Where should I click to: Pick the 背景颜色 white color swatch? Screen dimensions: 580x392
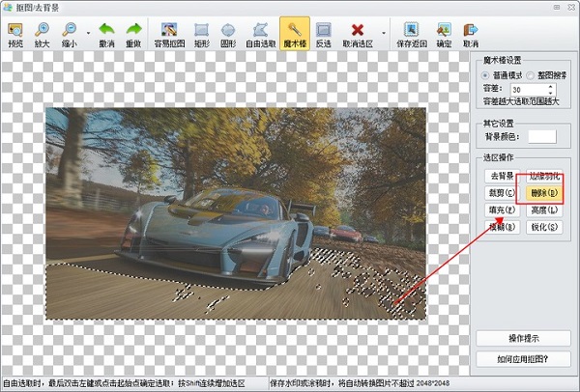pyautogui.click(x=542, y=137)
